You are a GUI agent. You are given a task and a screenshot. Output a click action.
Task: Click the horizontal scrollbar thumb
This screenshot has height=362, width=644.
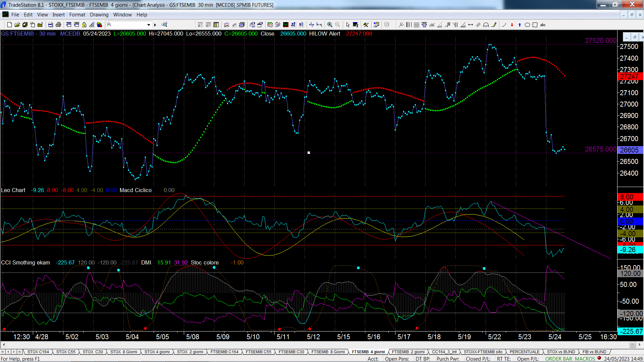pyautogui.click(x=633, y=345)
